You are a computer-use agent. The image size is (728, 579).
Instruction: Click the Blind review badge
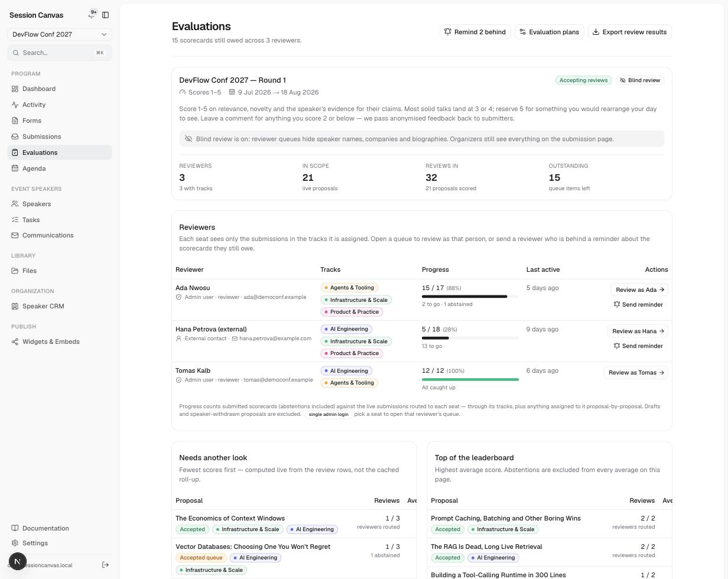[x=640, y=80]
